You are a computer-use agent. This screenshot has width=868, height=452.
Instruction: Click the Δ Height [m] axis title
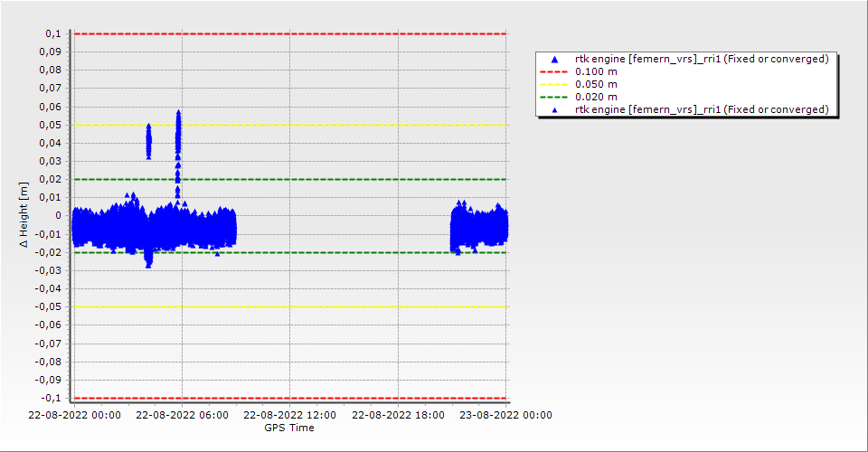point(24,215)
